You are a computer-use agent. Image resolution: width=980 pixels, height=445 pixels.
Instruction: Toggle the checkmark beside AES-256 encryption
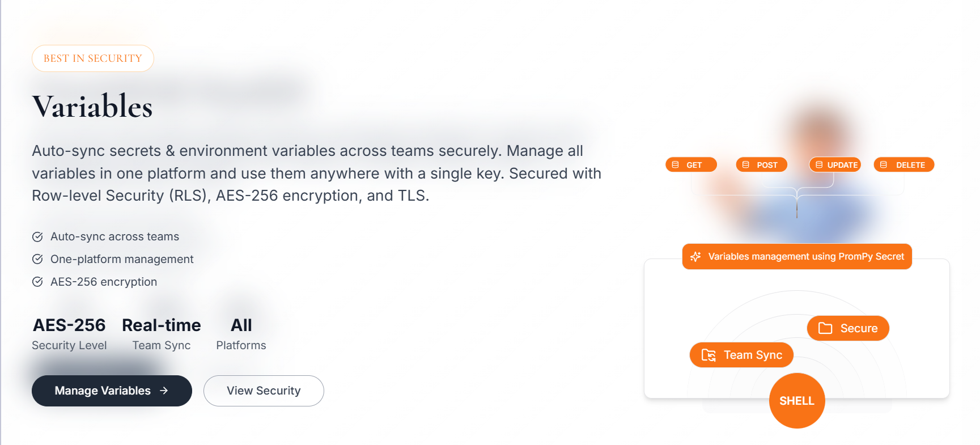[x=37, y=282]
